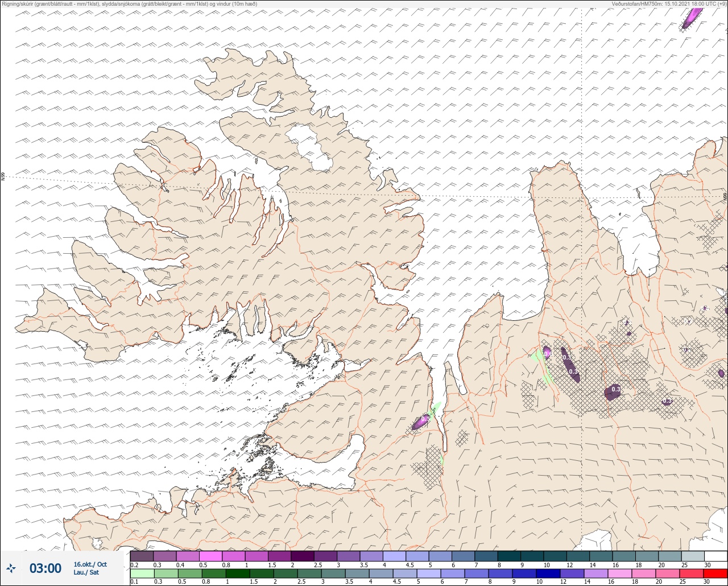
Task: Click the compass-star icon beside the 03:00 time
Action: point(11,568)
